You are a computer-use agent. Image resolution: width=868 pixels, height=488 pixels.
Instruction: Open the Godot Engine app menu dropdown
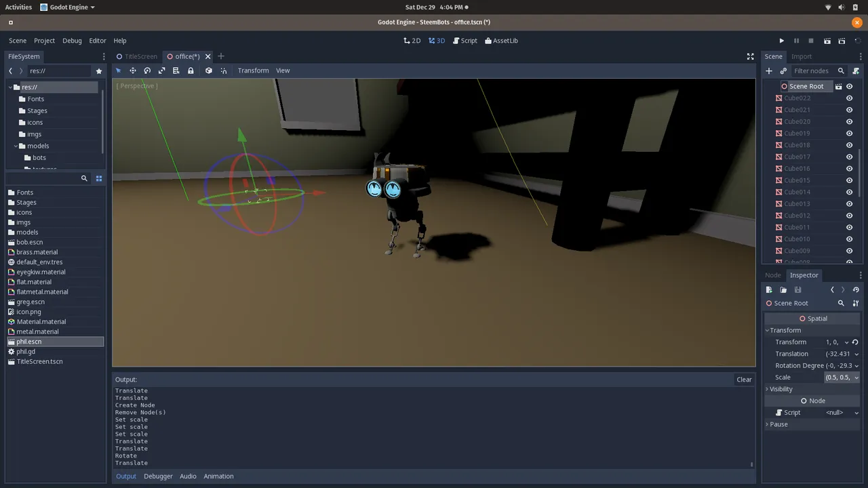(67, 7)
